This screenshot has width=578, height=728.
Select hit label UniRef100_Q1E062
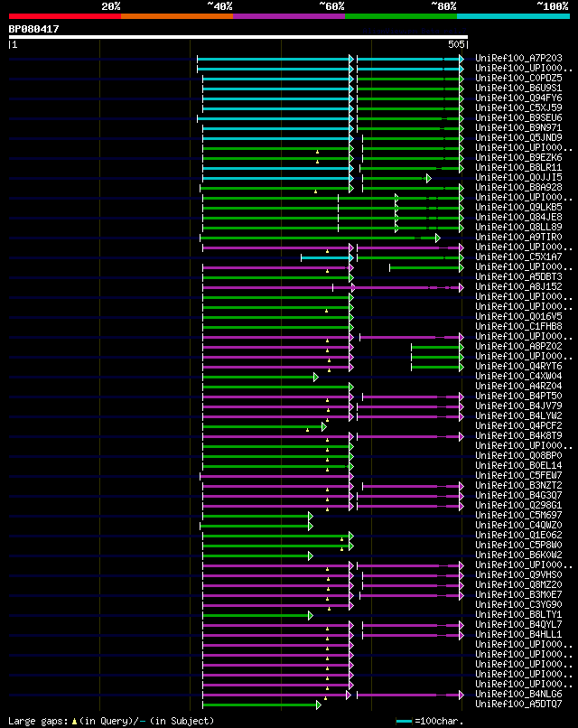(518, 535)
